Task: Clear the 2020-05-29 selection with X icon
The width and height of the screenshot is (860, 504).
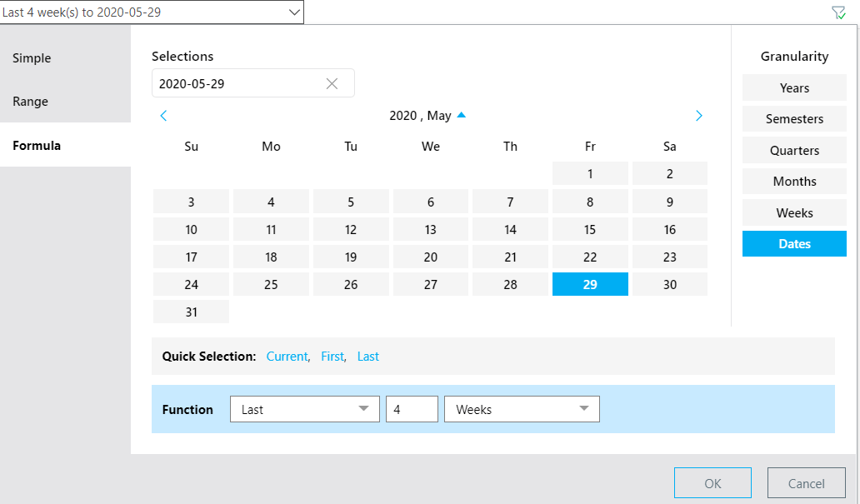Action: click(332, 83)
